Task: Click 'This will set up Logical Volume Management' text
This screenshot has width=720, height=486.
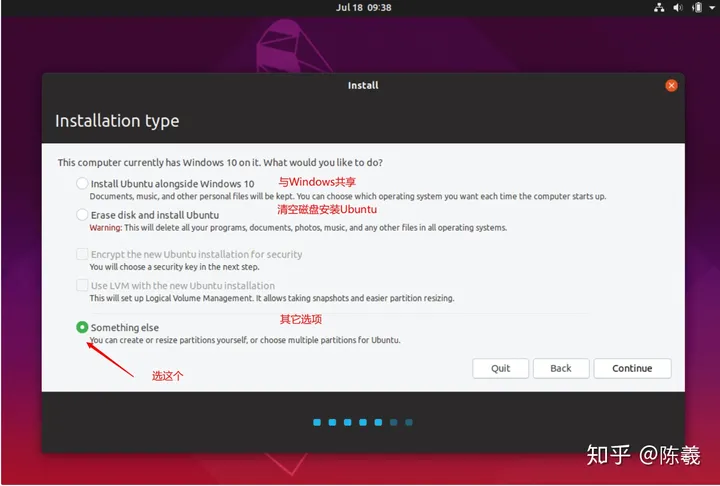Action: coord(272,298)
